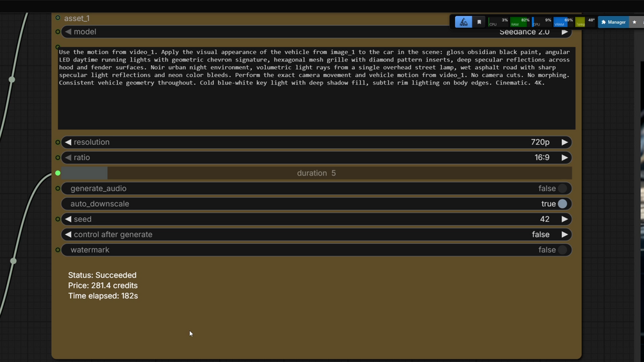Click the seed input socket dot

coord(58,219)
